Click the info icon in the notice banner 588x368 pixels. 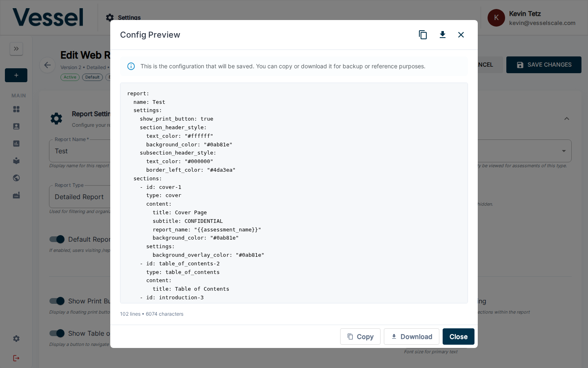131,66
